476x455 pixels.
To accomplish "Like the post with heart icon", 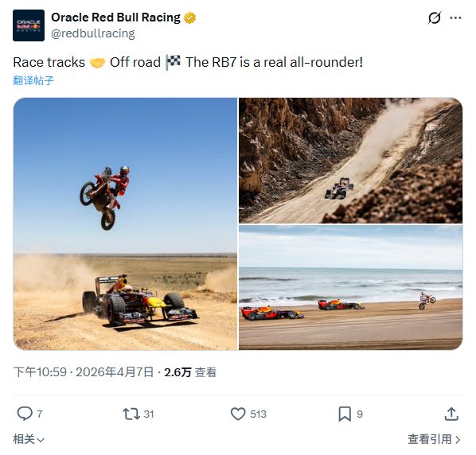I will coord(238,414).
